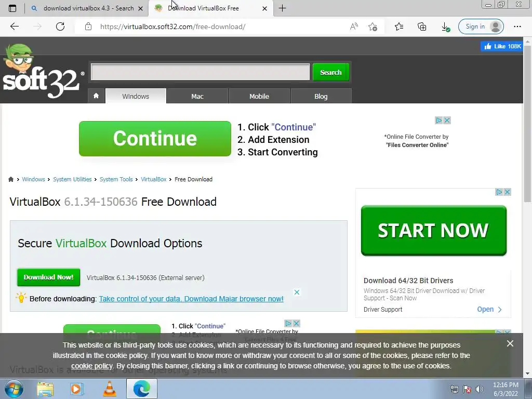The image size is (532, 399).
Task: Add this page to favorites star icon
Action: 373,26
